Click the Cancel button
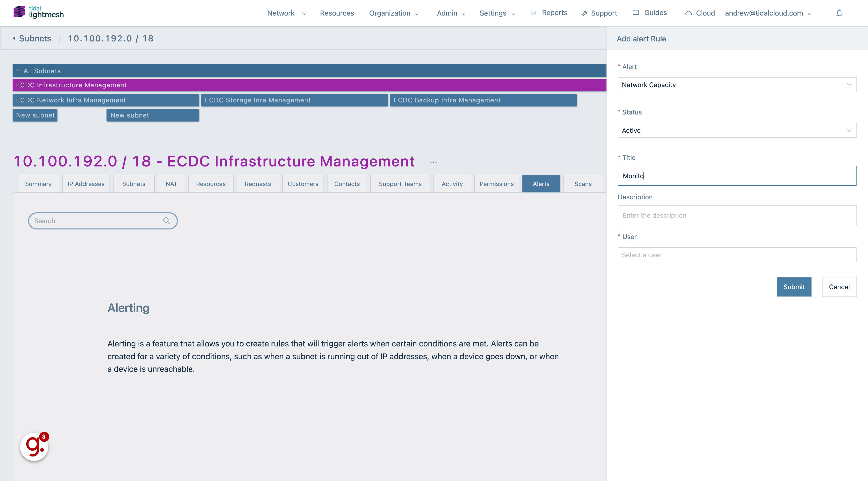Image resolution: width=868 pixels, height=481 pixels. pos(839,287)
